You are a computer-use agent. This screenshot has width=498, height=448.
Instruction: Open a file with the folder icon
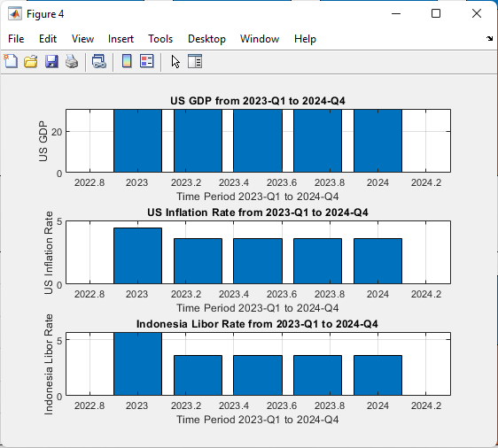31,61
